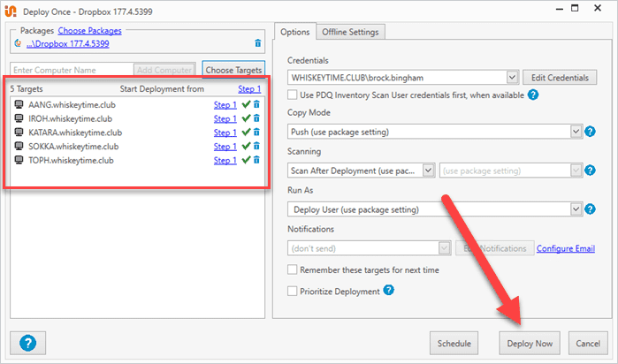Click the Choose Targets button

pos(233,70)
